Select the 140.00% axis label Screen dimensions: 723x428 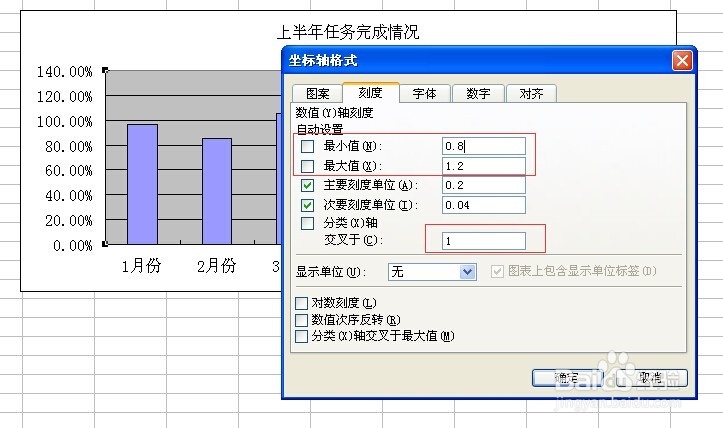65,71
